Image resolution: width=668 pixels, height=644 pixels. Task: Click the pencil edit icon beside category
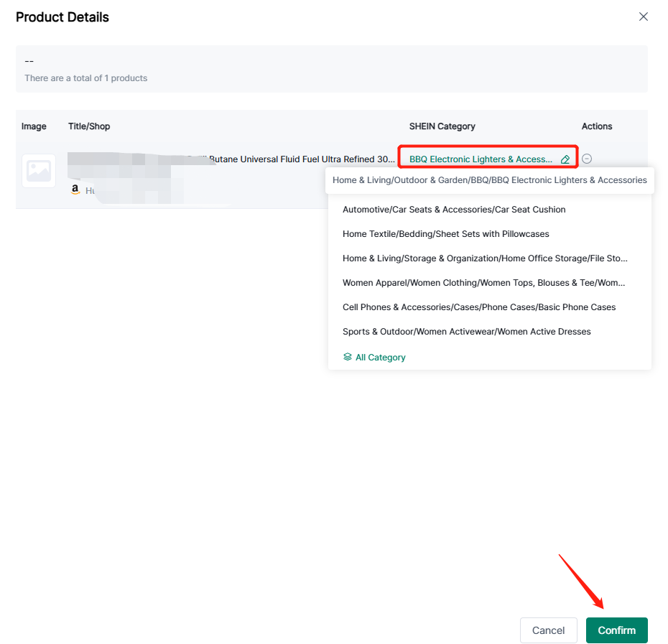coord(565,159)
